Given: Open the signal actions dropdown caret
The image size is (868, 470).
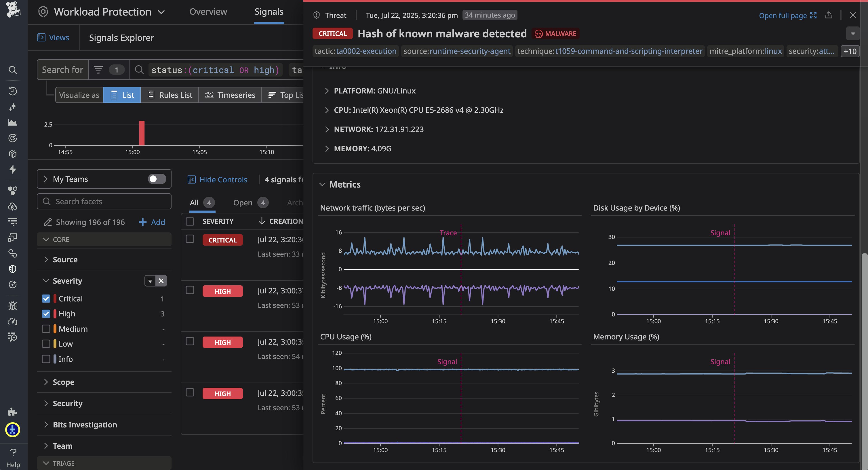Looking at the screenshot, I should pos(852,33).
